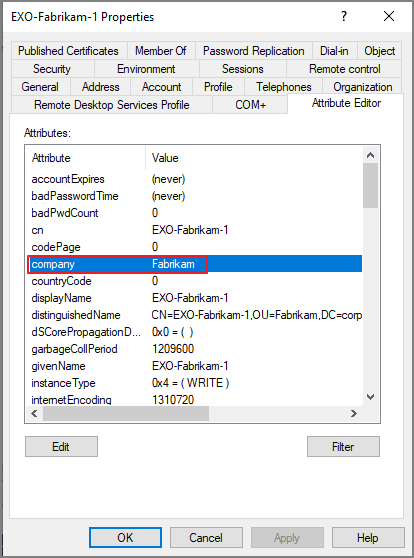
Task: Select the Sessions tab
Action: point(243,69)
